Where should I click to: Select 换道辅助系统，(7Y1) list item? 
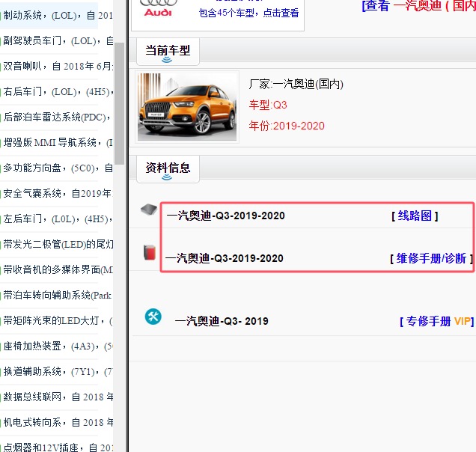(x=57, y=372)
